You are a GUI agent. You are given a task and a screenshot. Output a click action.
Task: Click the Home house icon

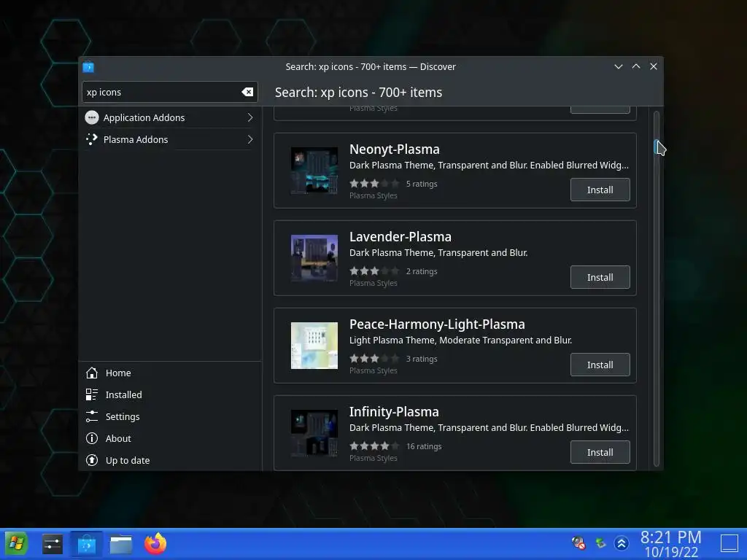pyautogui.click(x=91, y=373)
